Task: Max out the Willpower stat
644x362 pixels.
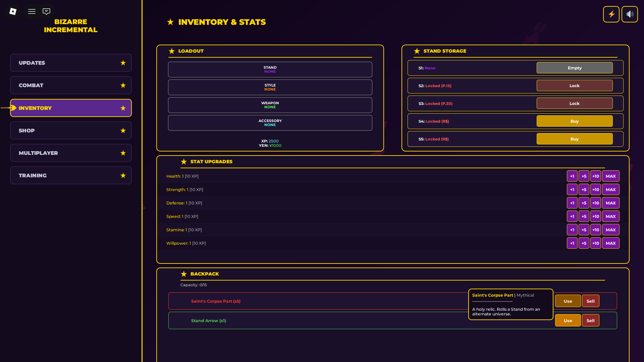Action: coord(611,243)
